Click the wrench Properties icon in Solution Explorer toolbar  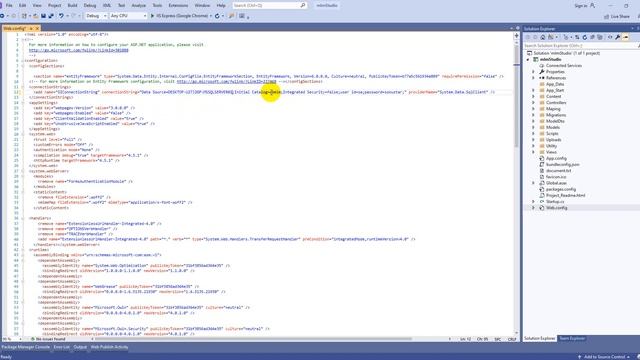point(618,37)
